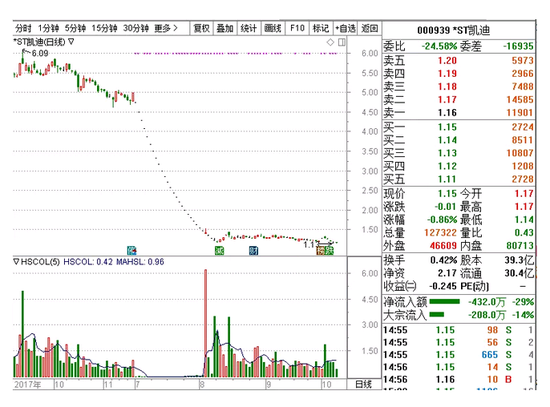550x407 pixels.
Task: Click the 14:56 trade at price 1.16
Action: 458,379
